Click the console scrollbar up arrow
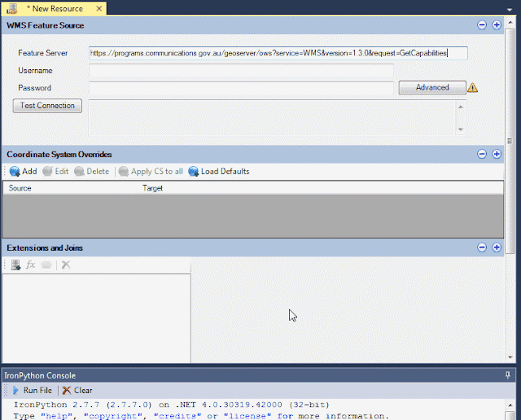The height and width of the screenshot is (420, 521). [x=510, y=405]
